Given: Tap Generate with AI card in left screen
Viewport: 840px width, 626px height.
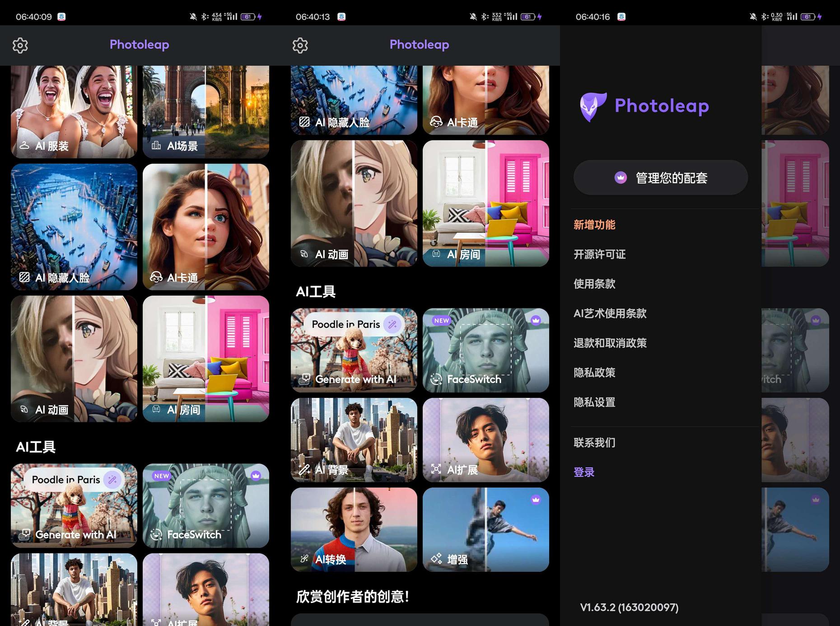Looking at the screenshot, I should 74,505.
